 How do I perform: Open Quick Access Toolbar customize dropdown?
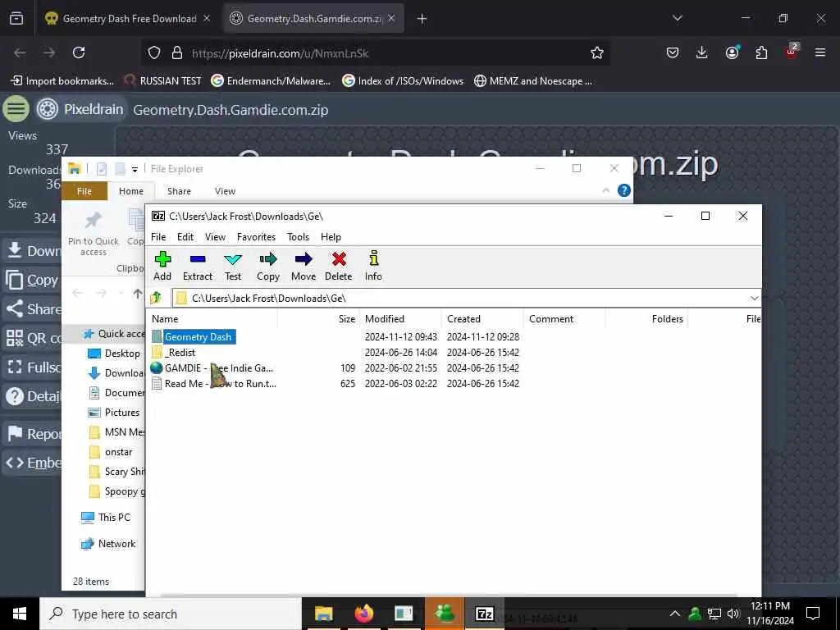pos(135,169)
